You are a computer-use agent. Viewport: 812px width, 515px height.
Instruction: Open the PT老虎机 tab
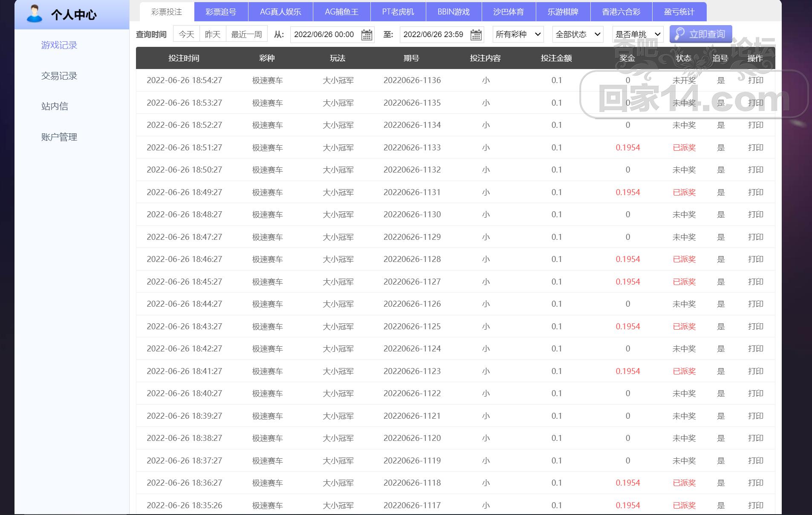[398, 12]
